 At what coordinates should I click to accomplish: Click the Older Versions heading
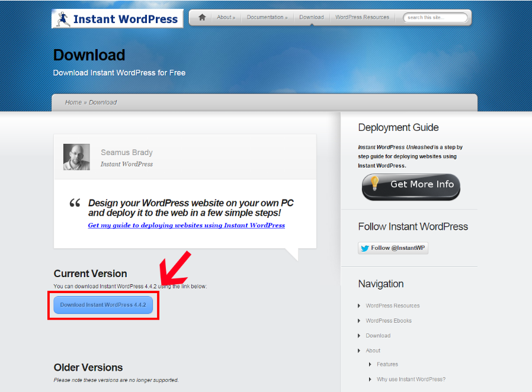coord(88,368)
